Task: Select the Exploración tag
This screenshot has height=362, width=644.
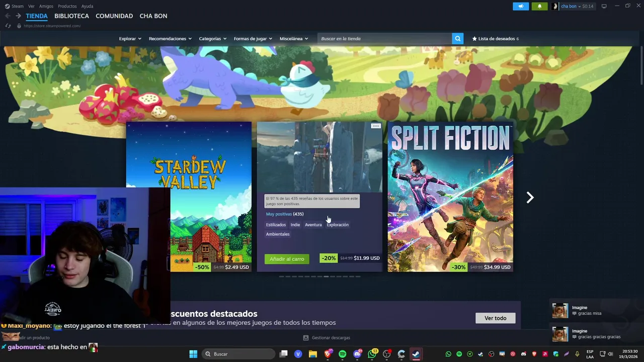Action: 338,225
